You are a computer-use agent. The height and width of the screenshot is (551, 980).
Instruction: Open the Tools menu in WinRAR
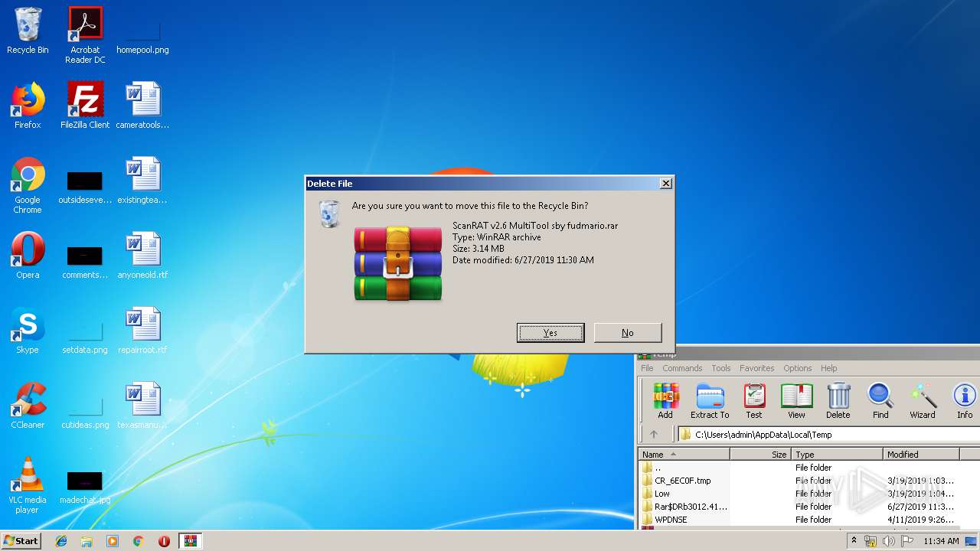pos(721,368)
